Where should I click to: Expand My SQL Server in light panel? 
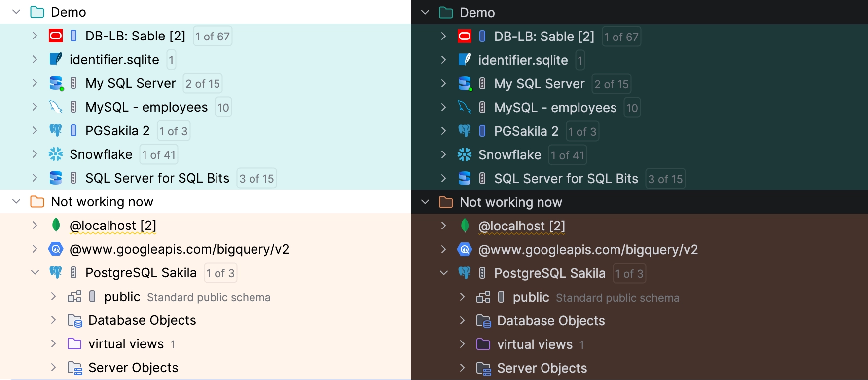[x=35, y=83]
